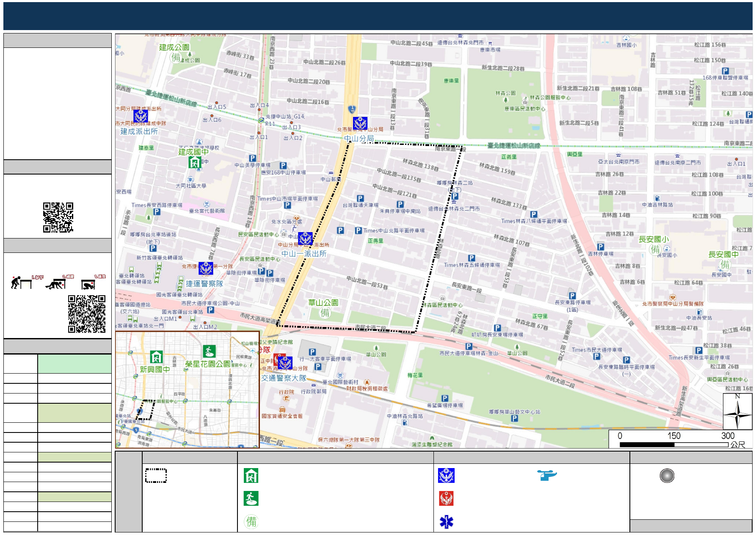Click the 備 circle marker in 建成公園
The image size is (756, 535).
[x=176, y=58]
